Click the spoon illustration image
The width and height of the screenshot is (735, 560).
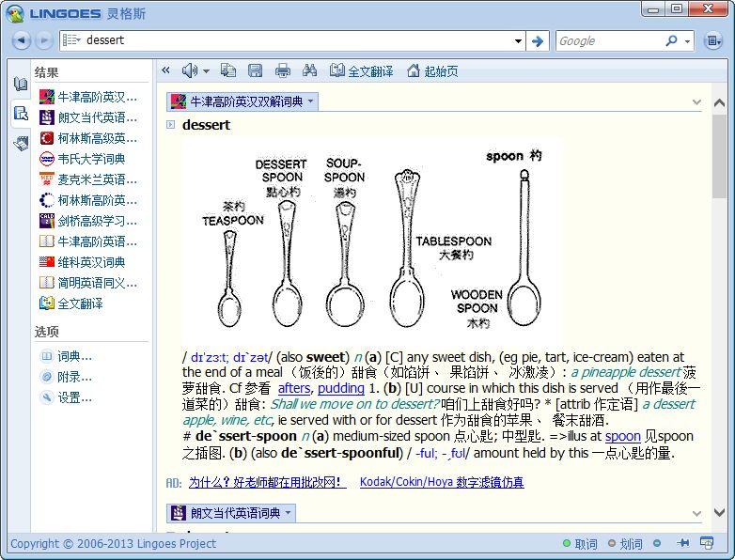[x=371, y=240]
